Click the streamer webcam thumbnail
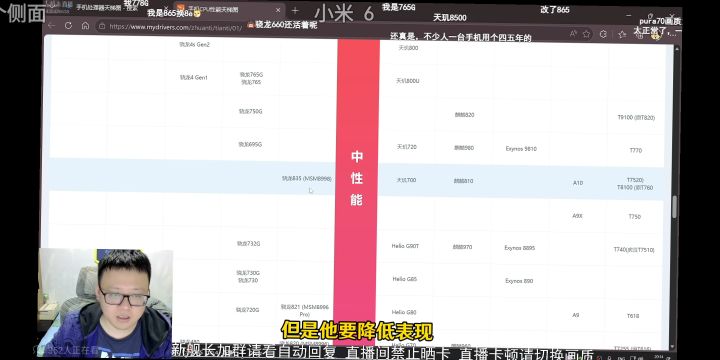Viewport: 720px width, 360px height. (x=105, y=303)
